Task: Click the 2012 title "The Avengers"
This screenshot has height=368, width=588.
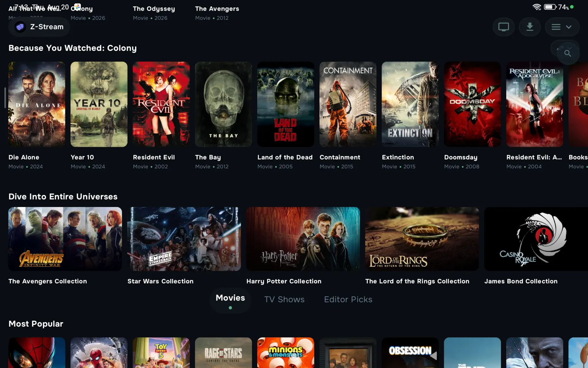Action: click(x=217, y=9)
